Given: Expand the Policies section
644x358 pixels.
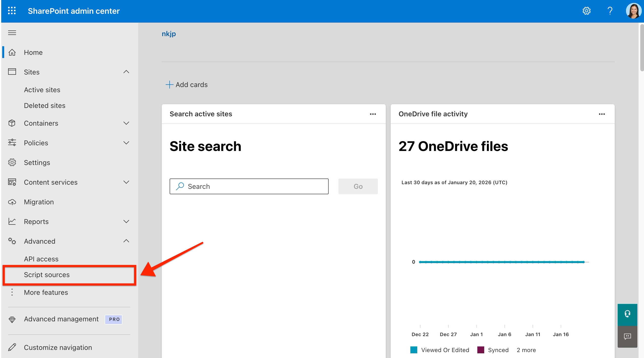Looking at the screenshot, I should [x=126, y=143].
